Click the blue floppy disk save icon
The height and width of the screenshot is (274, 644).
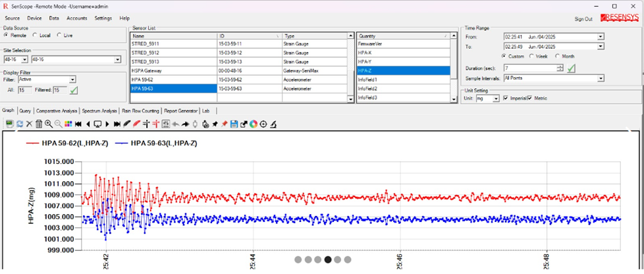pyautogui.click(x=234, y=124)
